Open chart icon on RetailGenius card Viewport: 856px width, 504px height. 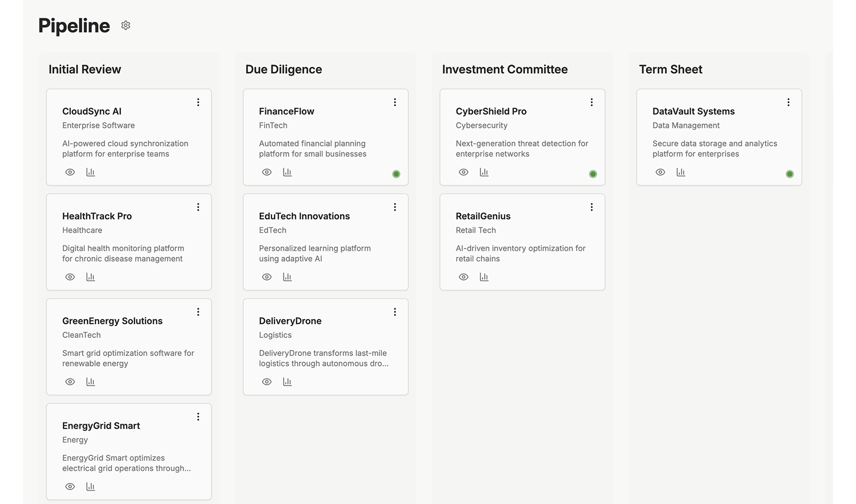[484, 277]
